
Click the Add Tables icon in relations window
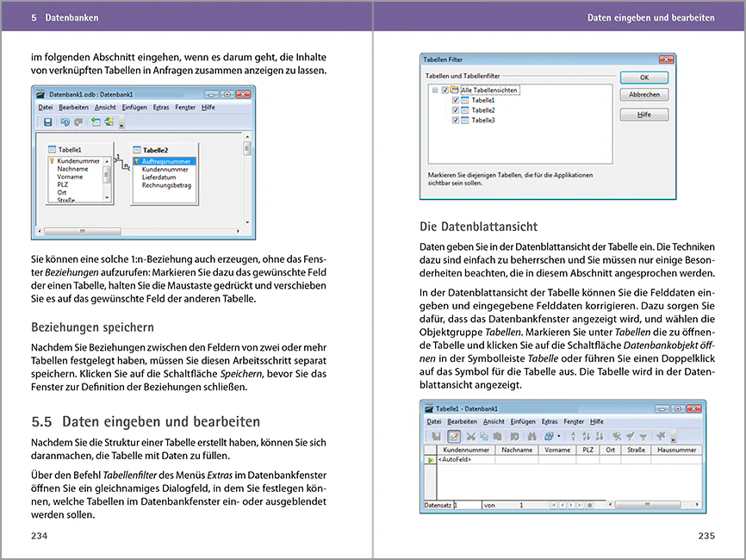coord(95,122)
